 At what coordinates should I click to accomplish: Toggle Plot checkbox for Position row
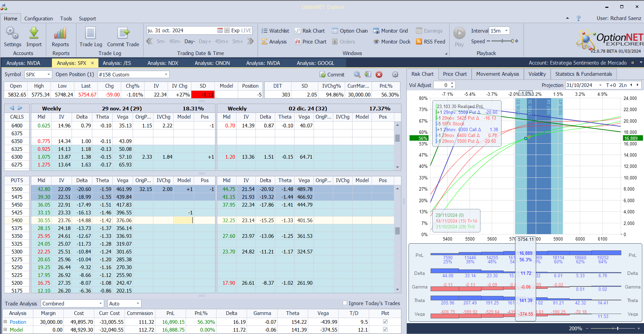point(385,322)
